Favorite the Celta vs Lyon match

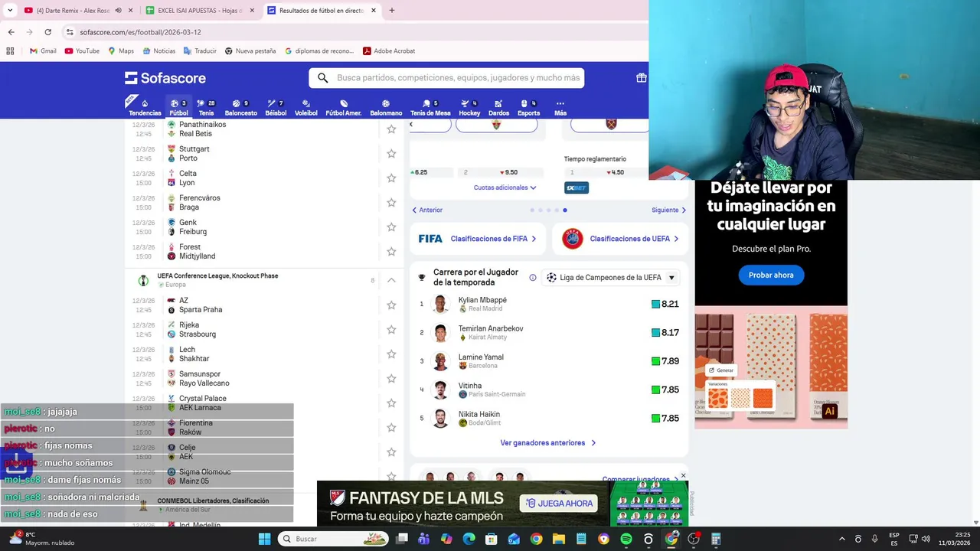(391, 178)
